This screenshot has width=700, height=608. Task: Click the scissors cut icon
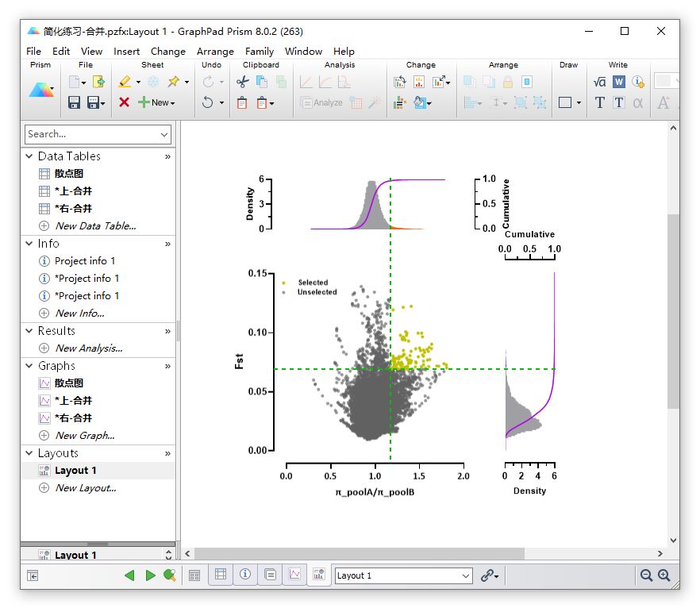[x=242, y=82]
